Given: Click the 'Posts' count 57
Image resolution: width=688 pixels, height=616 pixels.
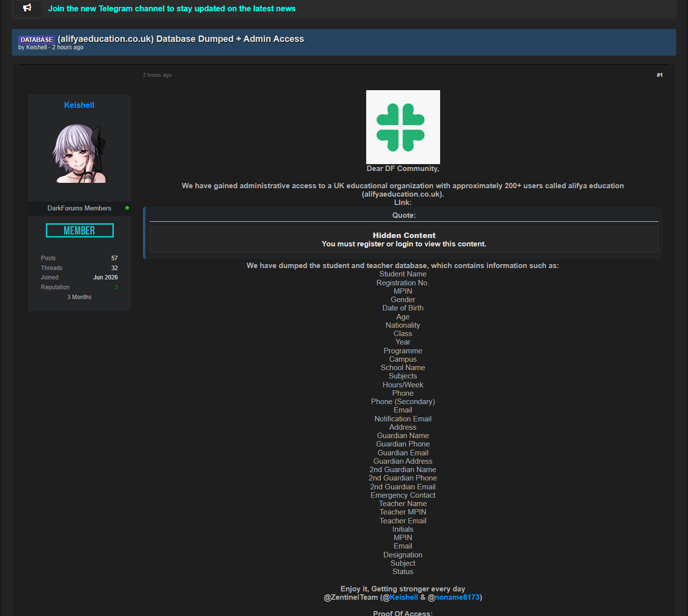Looking at the screenshot, I should point(114,258).
